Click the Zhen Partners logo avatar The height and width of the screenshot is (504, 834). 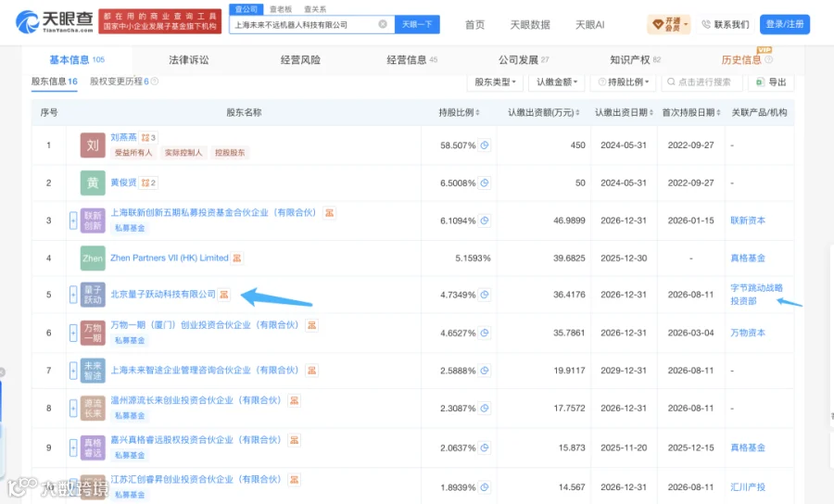(93, 258)
